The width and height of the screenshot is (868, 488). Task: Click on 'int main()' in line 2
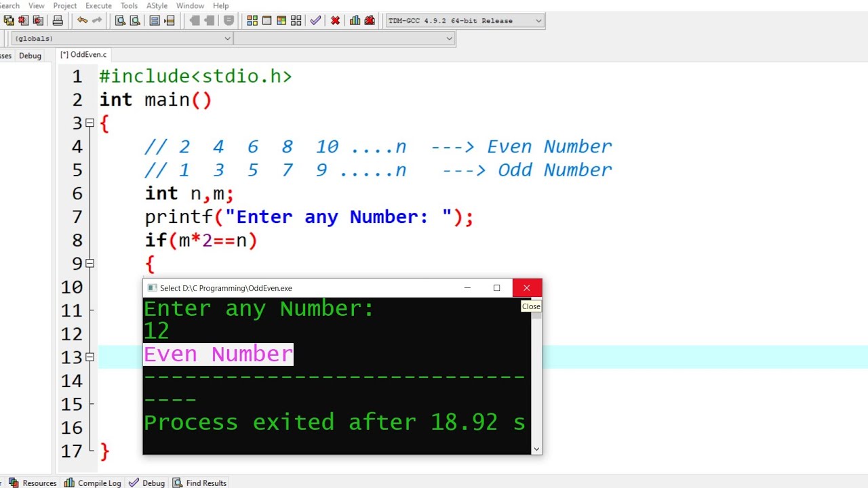155,100
